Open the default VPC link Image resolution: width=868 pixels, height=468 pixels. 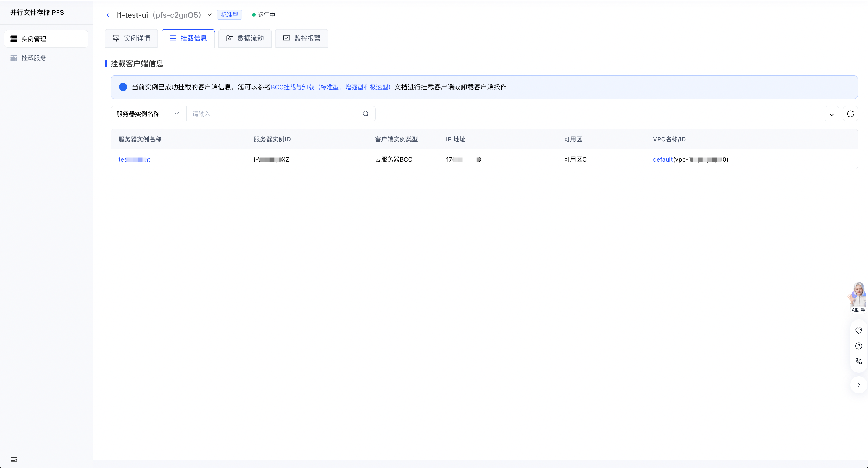[x=663, y=160]
